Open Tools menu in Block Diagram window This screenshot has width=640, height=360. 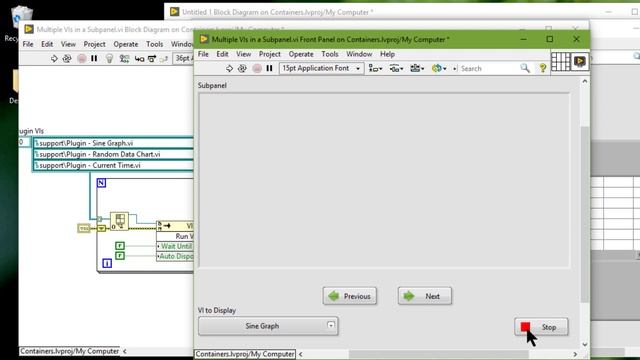pos(155,44)
